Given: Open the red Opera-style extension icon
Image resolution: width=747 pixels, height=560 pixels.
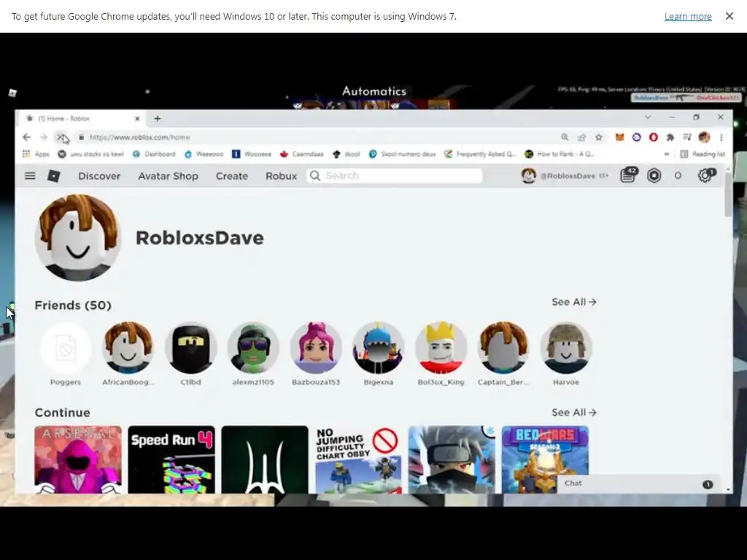Looking at the screenshot, I should [654, 137].
